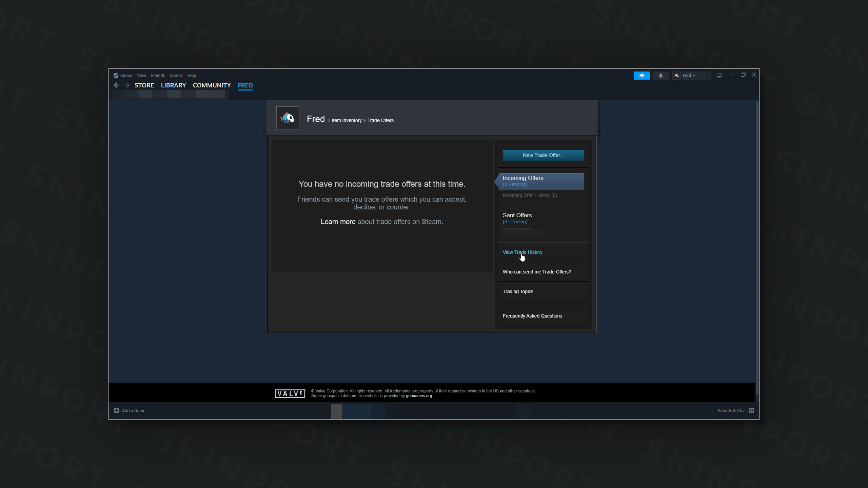Click the back navigation arrow
Screen dimensions: 868x488
tap(116, 85)
